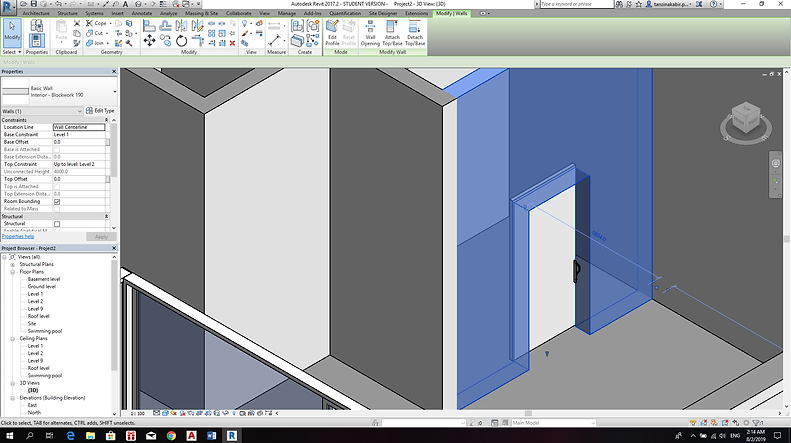Viewport: 791px width, 443px height.
Task: Click the Hide in View lightbulb
Action: click(x=245, y=24)
